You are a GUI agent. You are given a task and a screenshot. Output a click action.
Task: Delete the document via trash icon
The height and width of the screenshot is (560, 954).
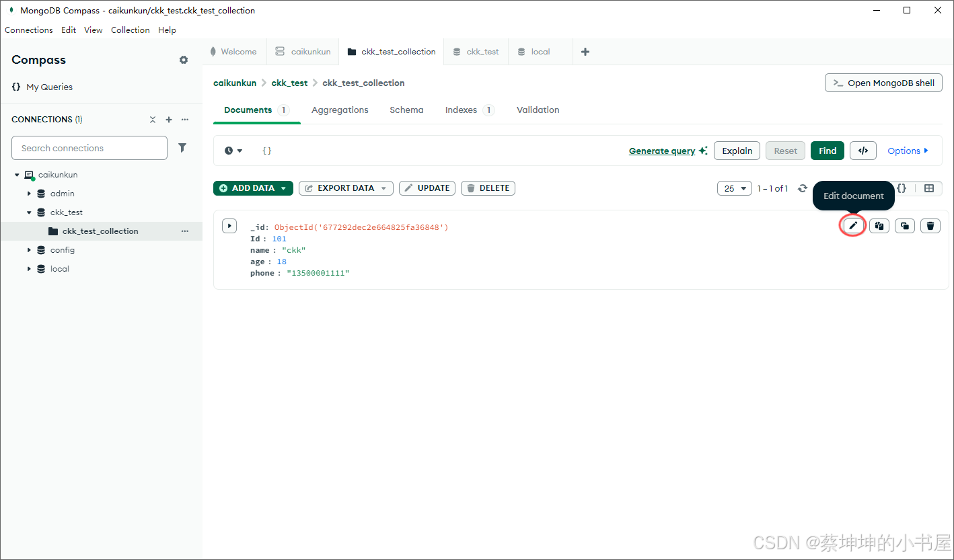tap(930, 225)
